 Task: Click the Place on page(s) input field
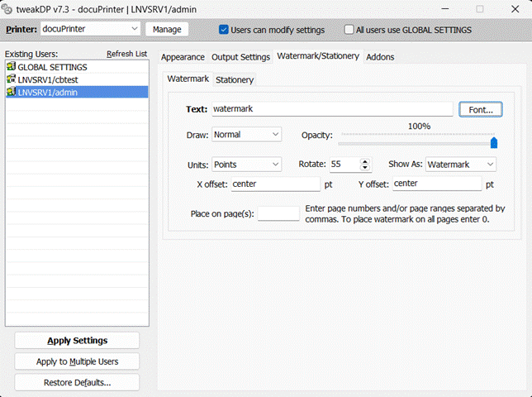[x=278, y=213]
